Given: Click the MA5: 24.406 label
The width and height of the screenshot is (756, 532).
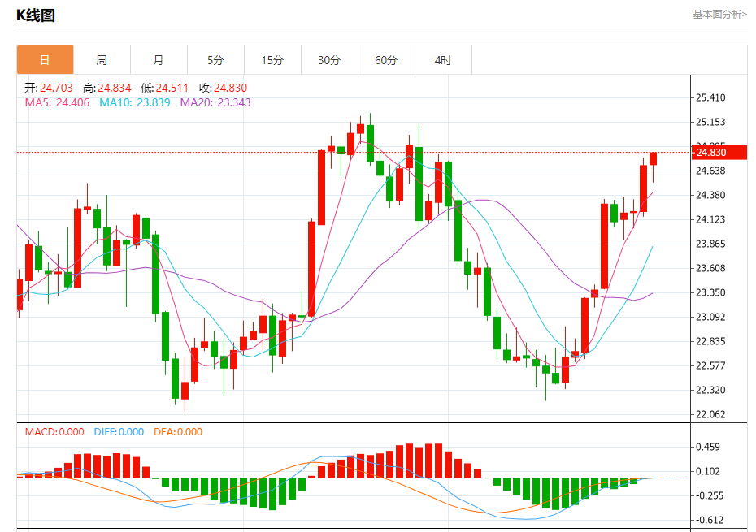Looking at the screenshot, I should [57, 102].
